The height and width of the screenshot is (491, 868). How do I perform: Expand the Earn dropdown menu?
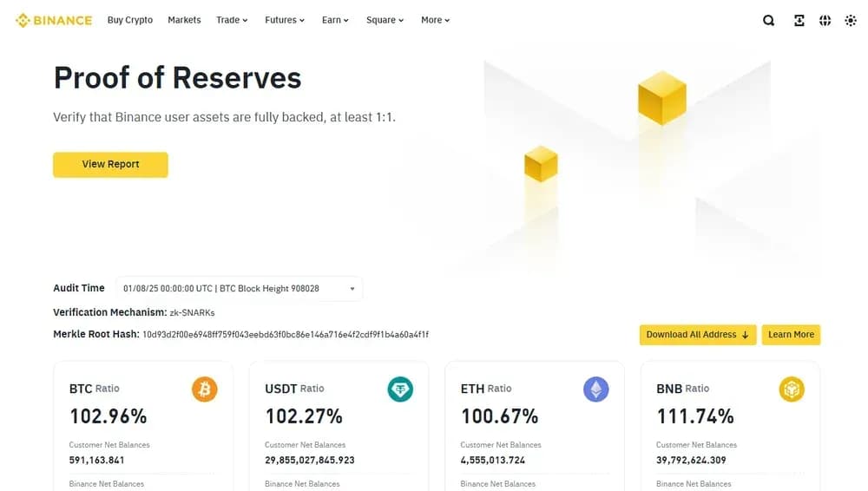pos(335,20)
